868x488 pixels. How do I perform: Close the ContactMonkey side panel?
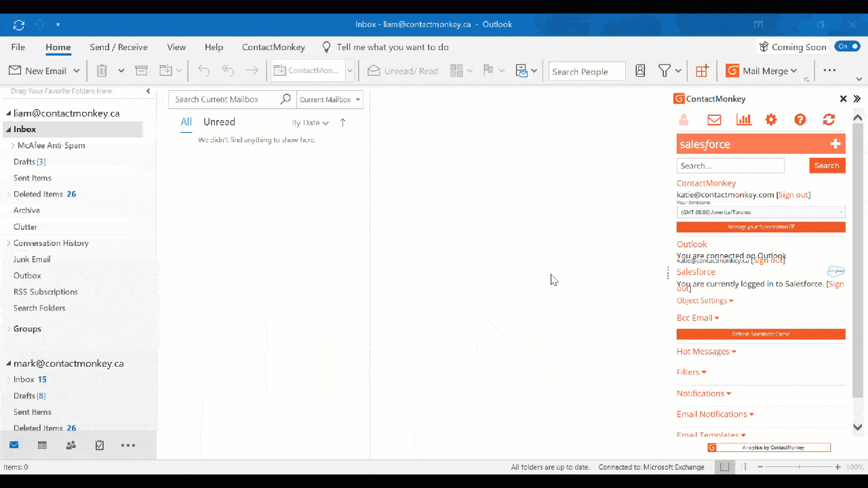(844, 99)
